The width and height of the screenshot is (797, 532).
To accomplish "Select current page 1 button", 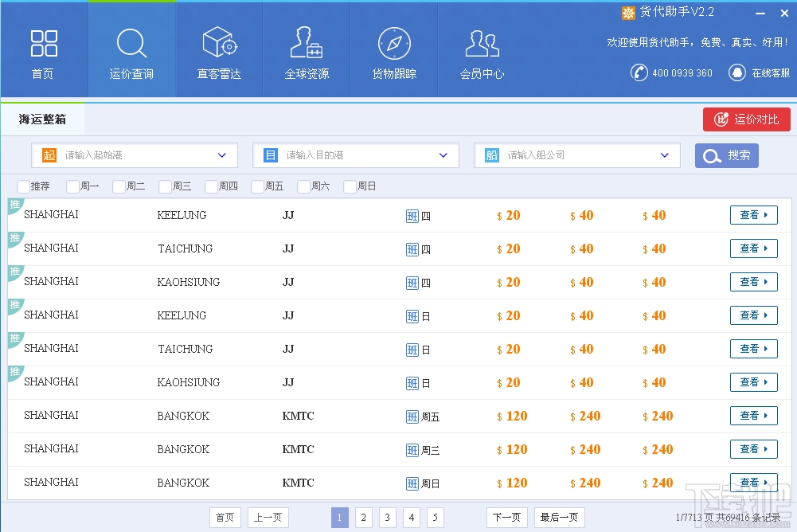I will point(339,518).
